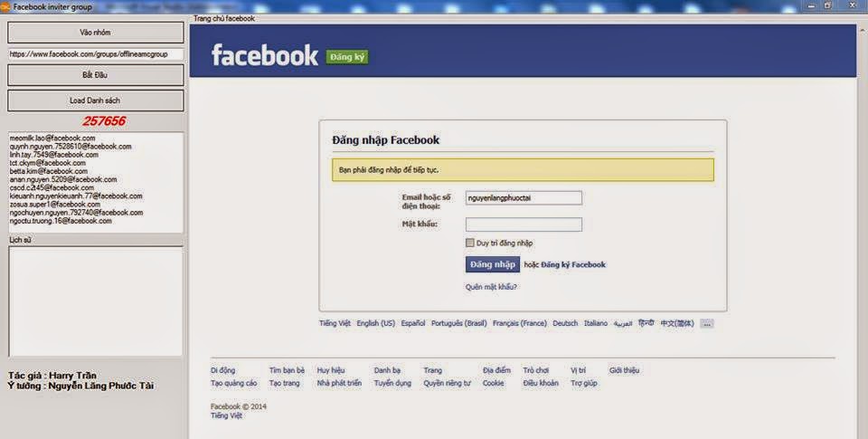Click the Load Danh sách button
868x439 pixels.
95,100
